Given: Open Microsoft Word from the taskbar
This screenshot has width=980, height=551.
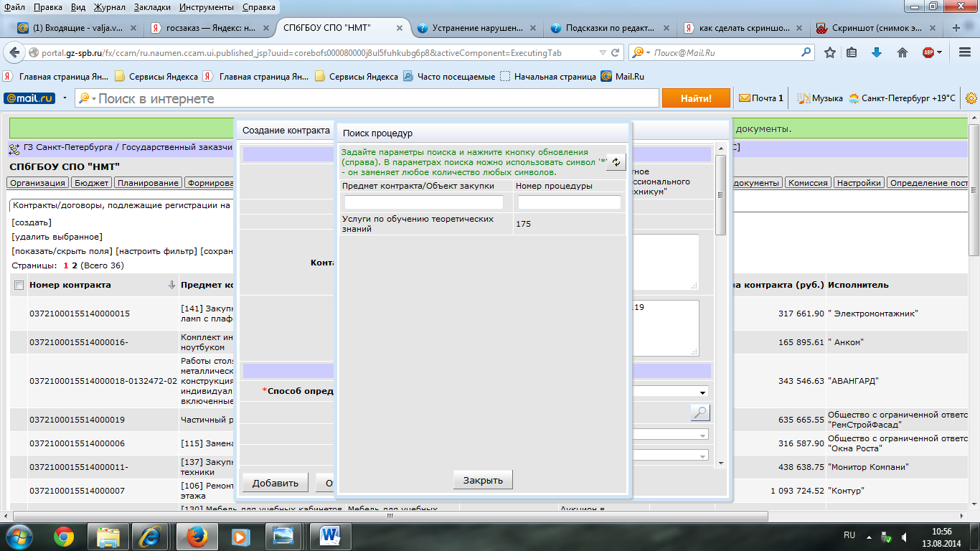Looking at the screenshot, I should pos(329,536).
